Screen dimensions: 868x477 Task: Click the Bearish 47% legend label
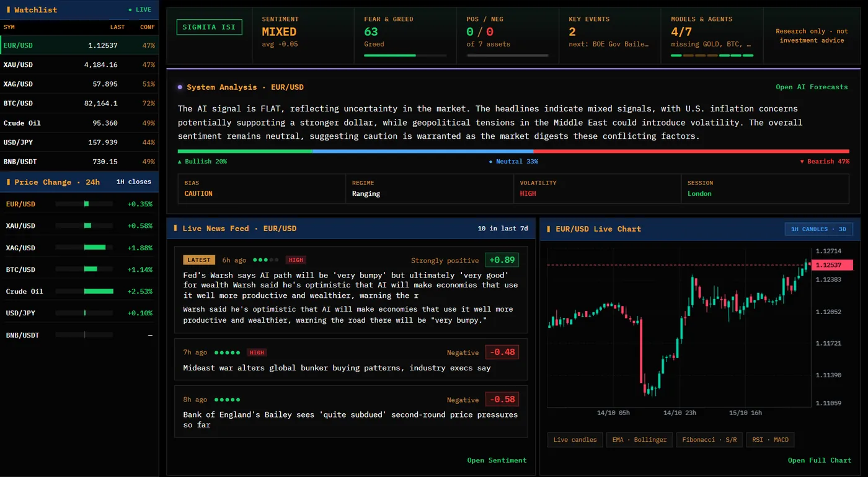point(825,162)
